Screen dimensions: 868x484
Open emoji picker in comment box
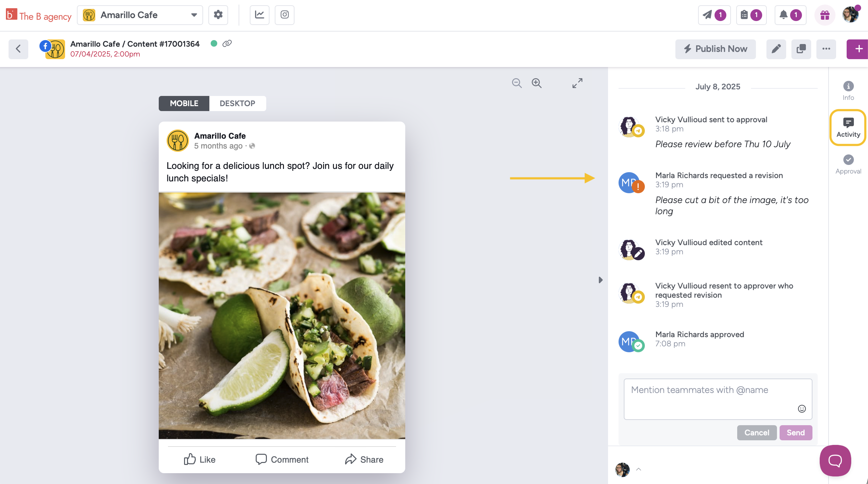click(802, 408)
